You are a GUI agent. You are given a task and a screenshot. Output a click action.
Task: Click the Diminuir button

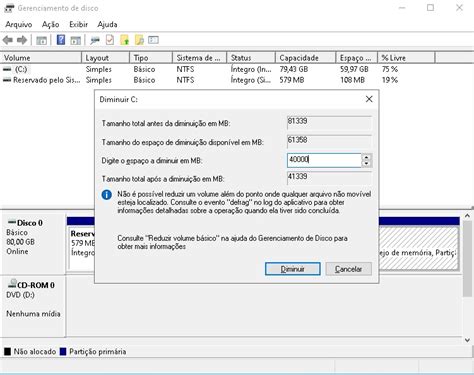click(293, 269)
